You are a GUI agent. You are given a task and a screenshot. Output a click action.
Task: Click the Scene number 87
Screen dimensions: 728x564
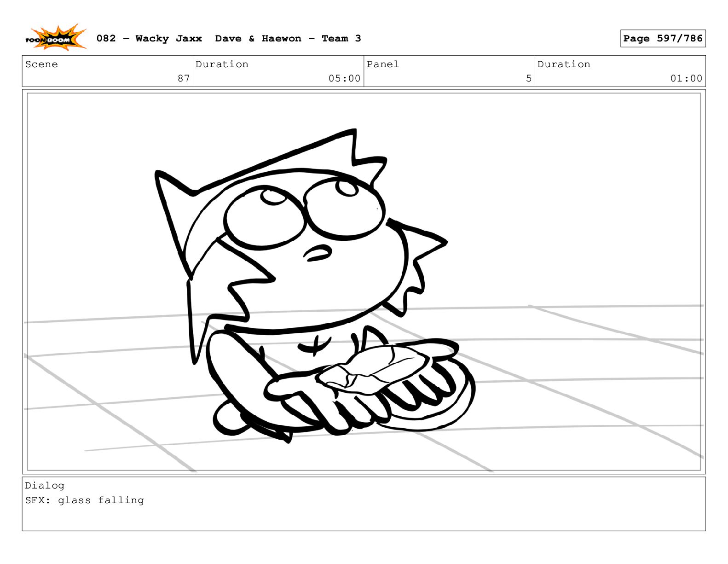[184, 78]
